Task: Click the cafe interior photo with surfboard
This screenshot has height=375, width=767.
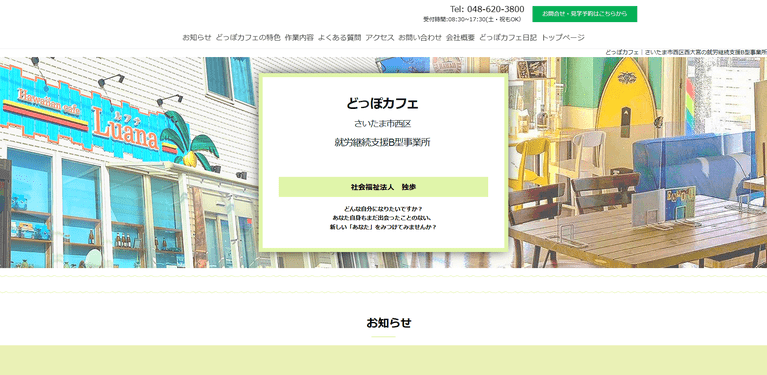Action: (x=637, y=162)
